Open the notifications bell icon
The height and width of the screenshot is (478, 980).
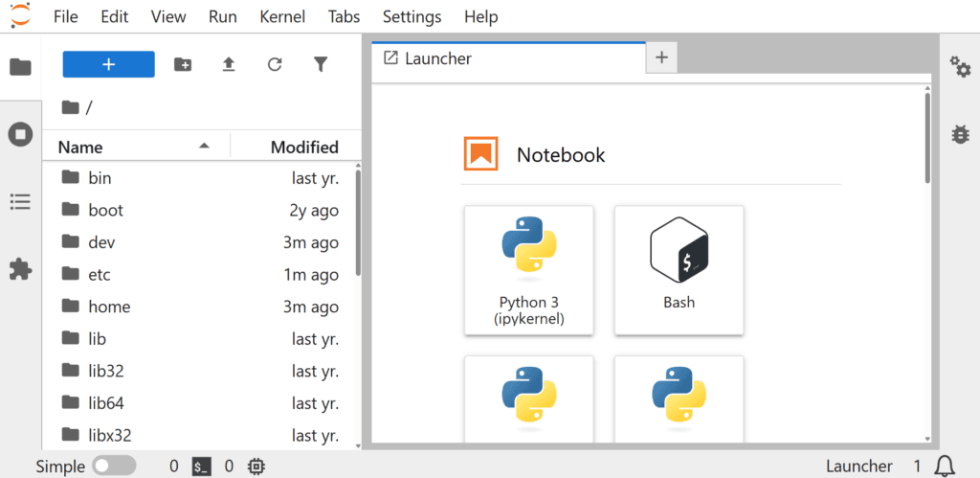[945, 467]
